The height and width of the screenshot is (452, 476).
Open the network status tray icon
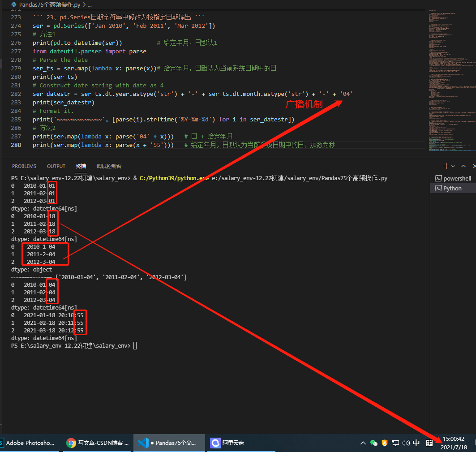point(395,443)
